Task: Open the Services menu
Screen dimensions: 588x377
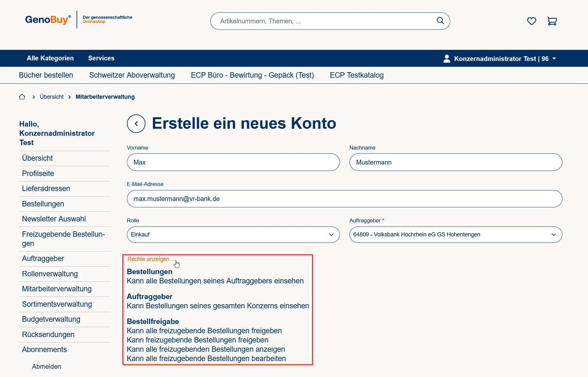Action: pos(101,58)
